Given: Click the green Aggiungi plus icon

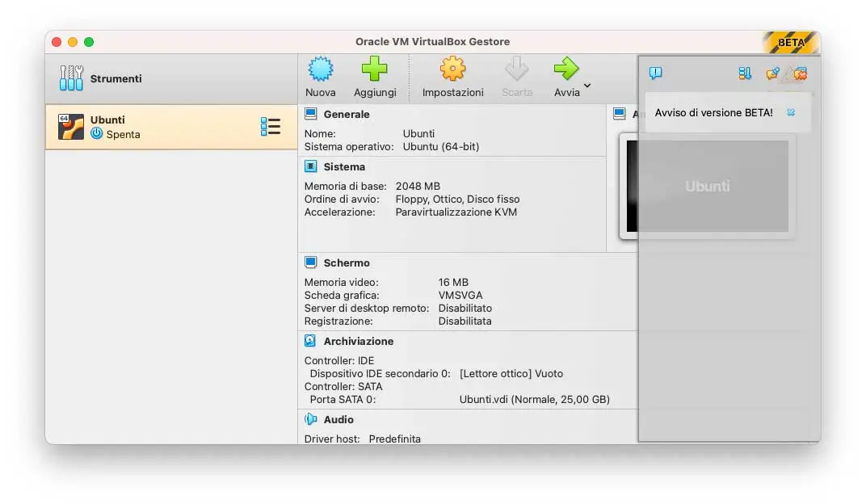Looking at the screenshot, I should pyautogui.click(x=375, y=76).
